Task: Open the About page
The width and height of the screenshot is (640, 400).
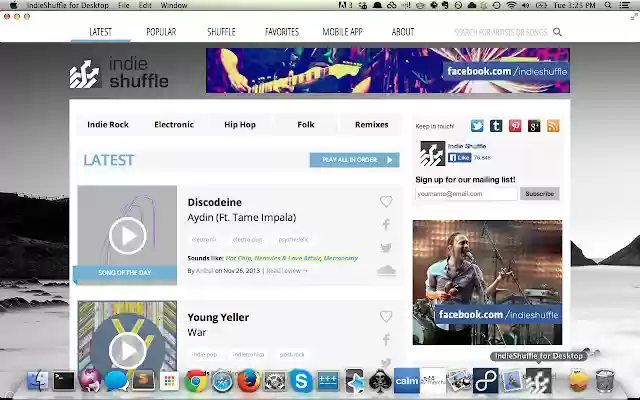Action: click(x=403, y=32)
